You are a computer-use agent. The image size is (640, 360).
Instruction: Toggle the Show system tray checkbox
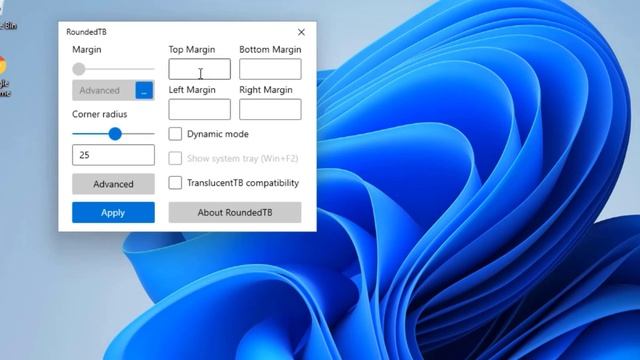[175, 158]
